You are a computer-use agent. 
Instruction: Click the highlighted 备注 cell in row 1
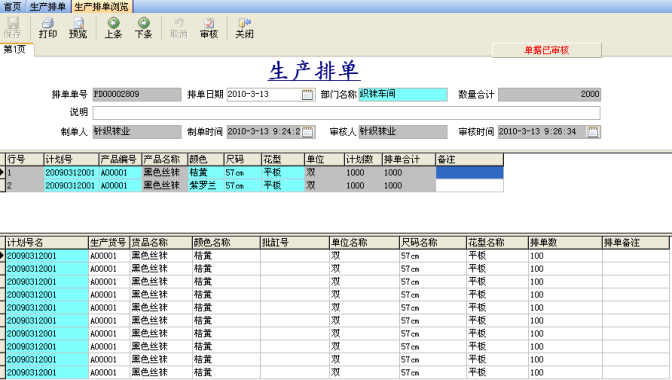coord(469,173)
